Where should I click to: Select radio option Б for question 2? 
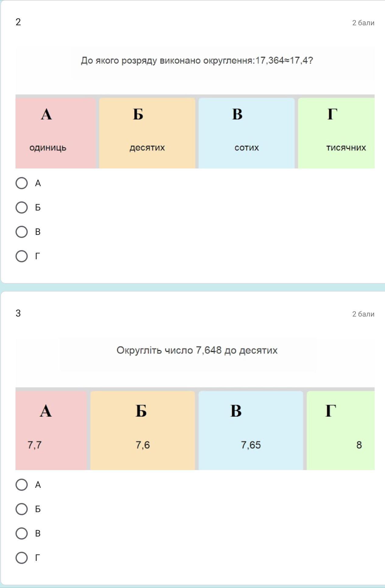click(22, 207)
